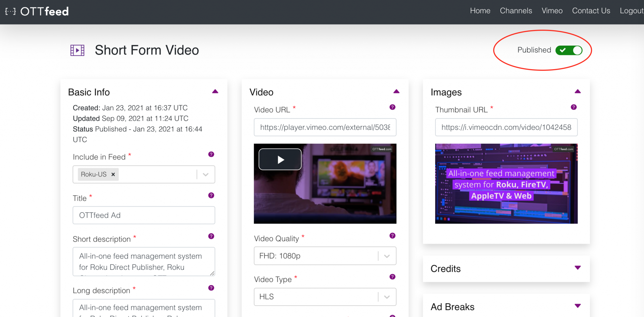Click the film strip icon beside Short Form Video

[77, 50]
